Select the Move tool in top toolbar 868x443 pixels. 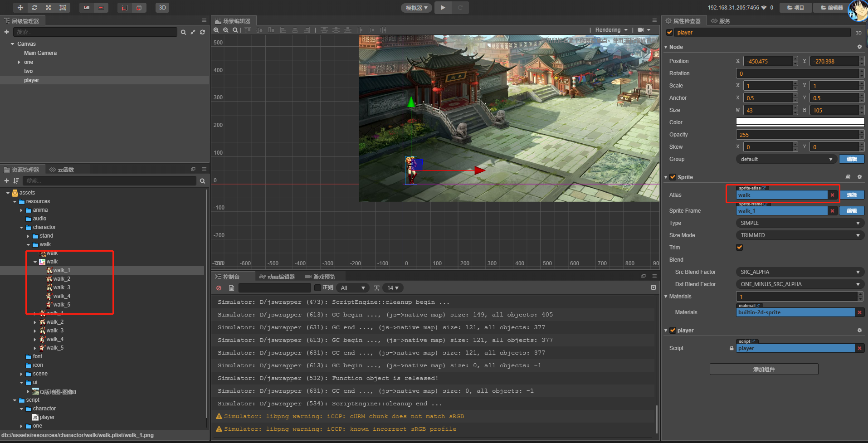point(20,8)
